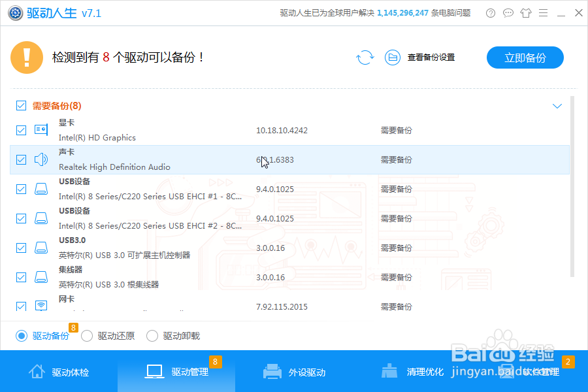
Task: Click the USB EHCI #1 device icon
Action: (41, 189)
